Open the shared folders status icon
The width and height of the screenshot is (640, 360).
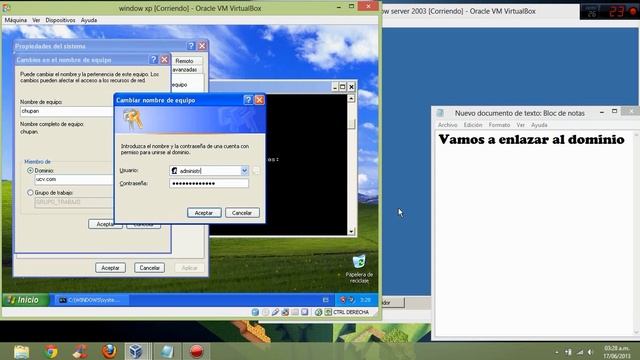pyautogui.click(x=295, y=312)
